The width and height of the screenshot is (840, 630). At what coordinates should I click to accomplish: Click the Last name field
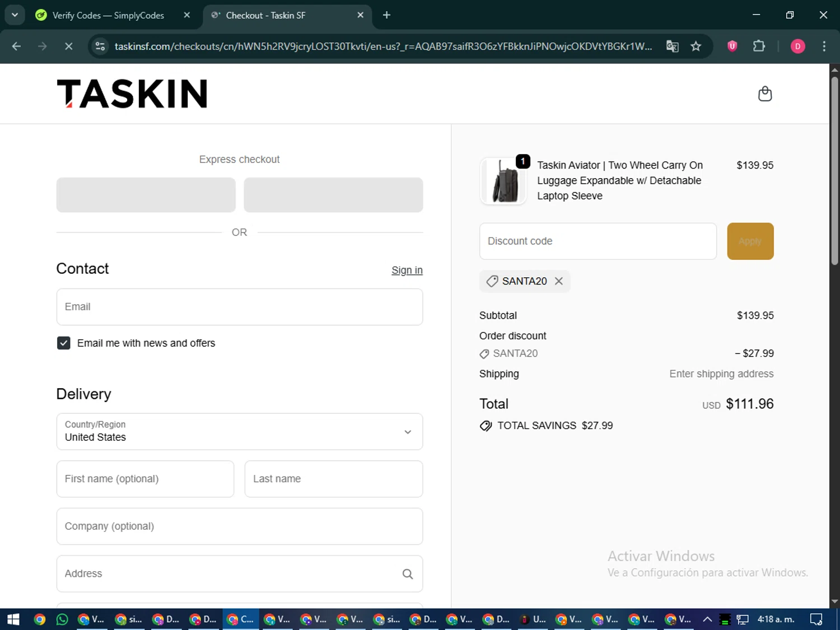click(334, 479)
